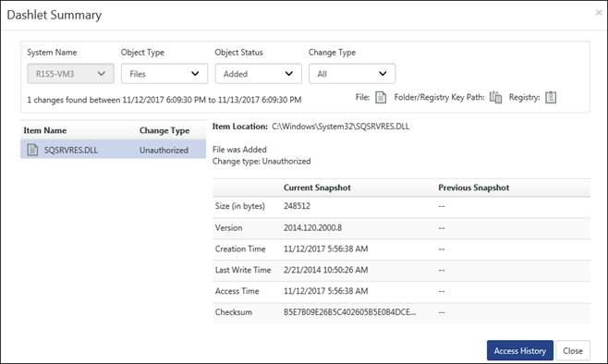The height and width of the screenshot is (364, 608).
Task: Click the Version value 2014.120.2000.8
Action: 312,227
